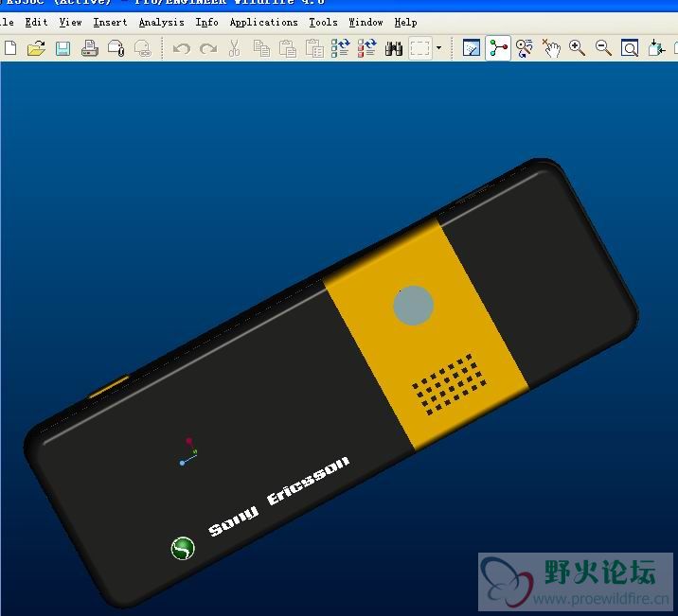The image size is (678, 616).
Task: Open an existing file via folder icon
Action: (x=36, y=48)
